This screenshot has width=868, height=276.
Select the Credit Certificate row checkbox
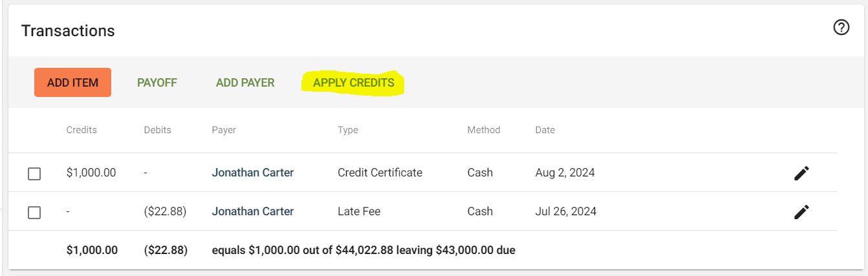pyautogui.click(x=34, y=173)
